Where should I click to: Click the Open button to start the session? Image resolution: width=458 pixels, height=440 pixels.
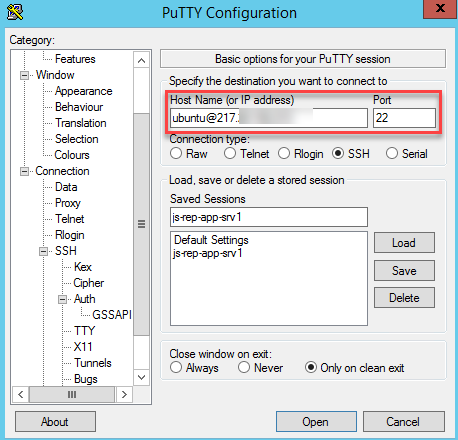click(316, 422)
